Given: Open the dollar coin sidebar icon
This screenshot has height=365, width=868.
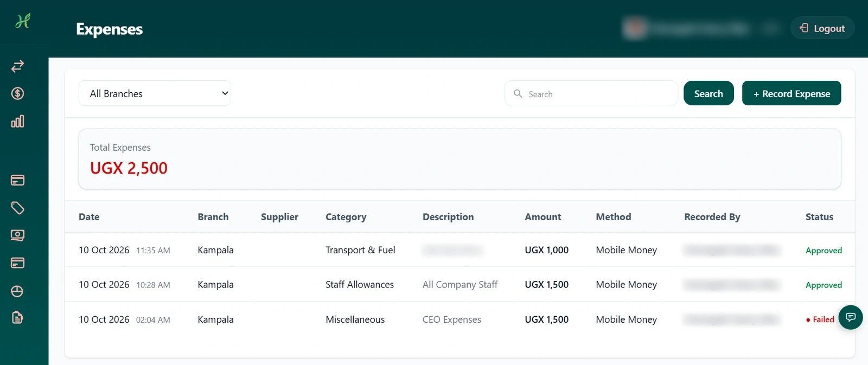Looking at the screenshot, I should (x=17, y=93).
